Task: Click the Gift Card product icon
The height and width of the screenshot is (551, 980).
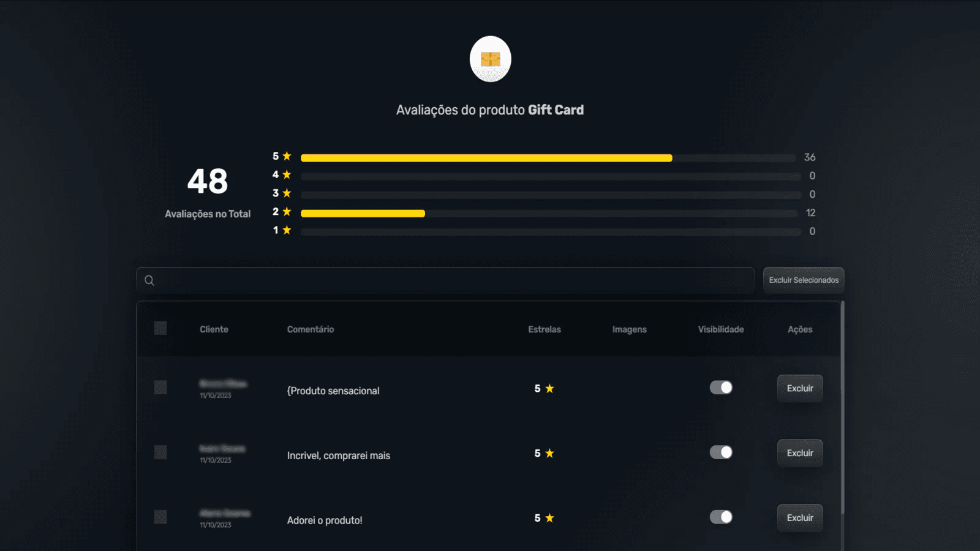Action: [489, 58]
